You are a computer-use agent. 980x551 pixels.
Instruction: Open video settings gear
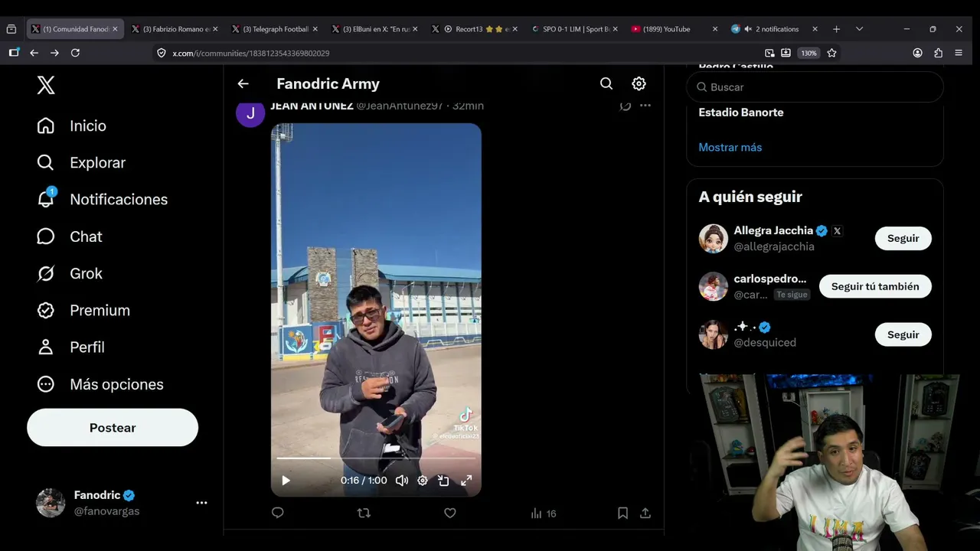pyautogui.click(x=423, y=481)
